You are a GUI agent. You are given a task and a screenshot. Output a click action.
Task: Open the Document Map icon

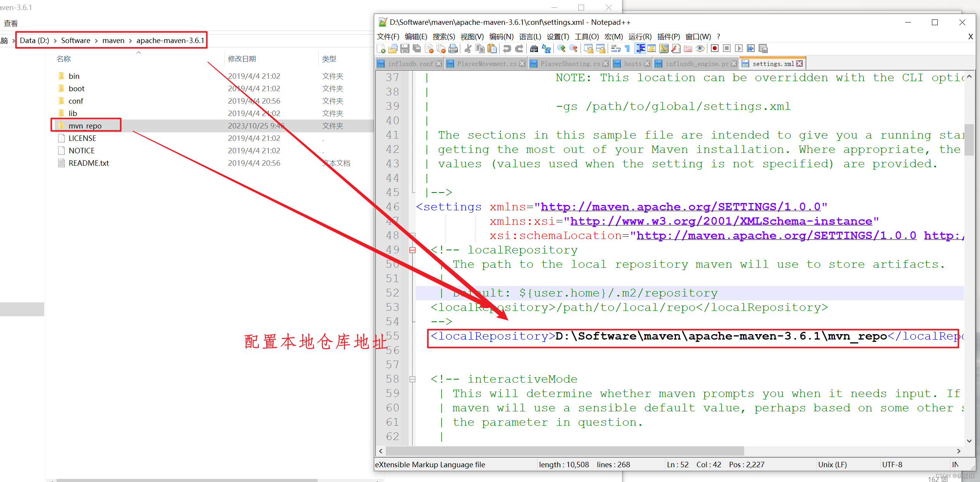pyautogui.click(x=664, y=49)
